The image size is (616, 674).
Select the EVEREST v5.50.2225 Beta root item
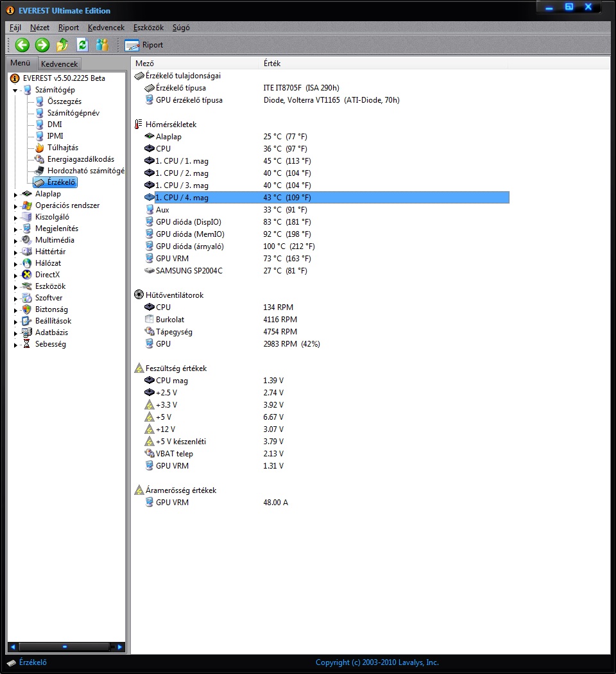64,78
